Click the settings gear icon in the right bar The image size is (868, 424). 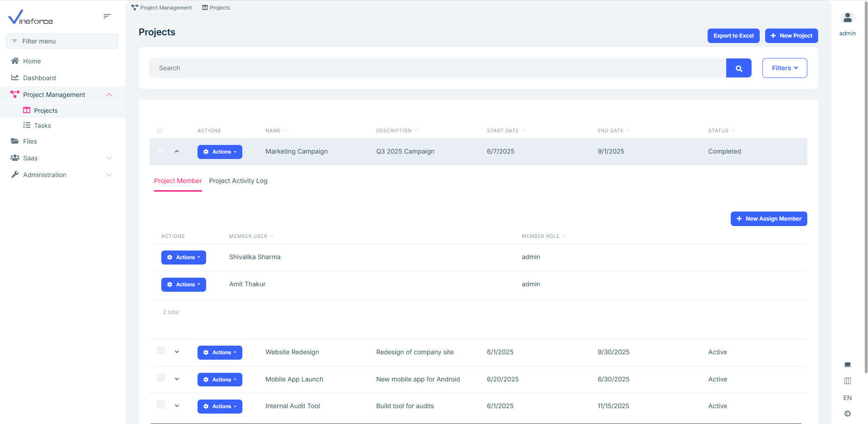[x=847, y=414]
